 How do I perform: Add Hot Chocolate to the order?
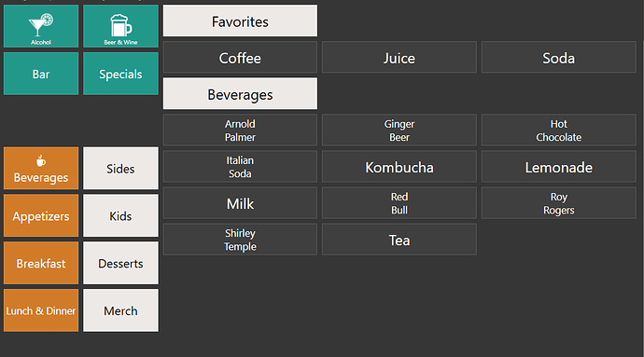[558, 130]
